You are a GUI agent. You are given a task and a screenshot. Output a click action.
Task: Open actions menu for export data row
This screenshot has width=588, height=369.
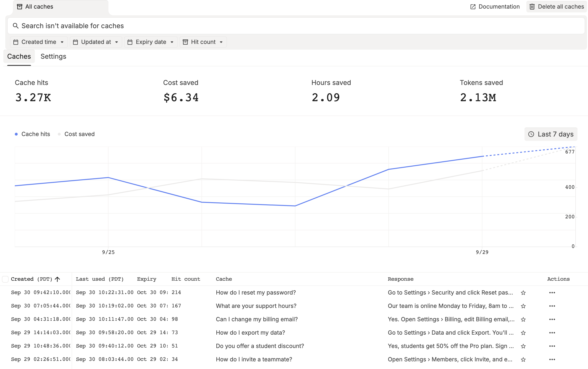(552, 333)
